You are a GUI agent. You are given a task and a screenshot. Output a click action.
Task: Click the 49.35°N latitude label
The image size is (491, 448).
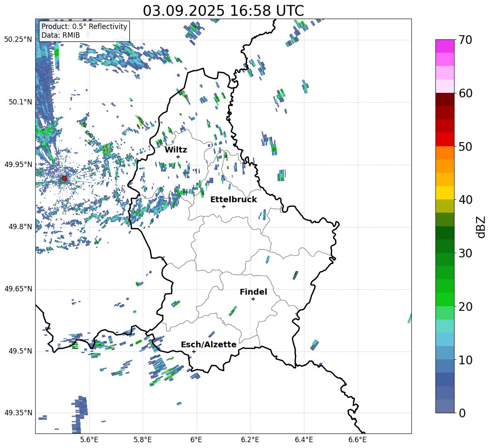pos(18,413)
